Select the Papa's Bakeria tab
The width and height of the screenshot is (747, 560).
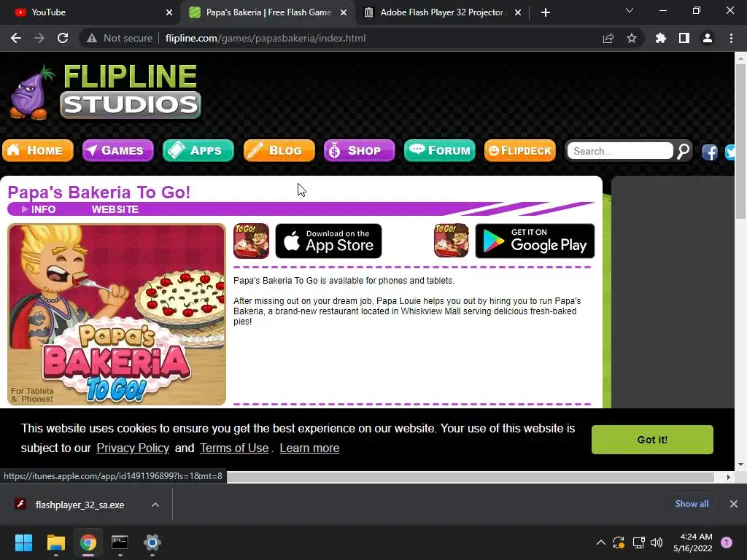268,12
